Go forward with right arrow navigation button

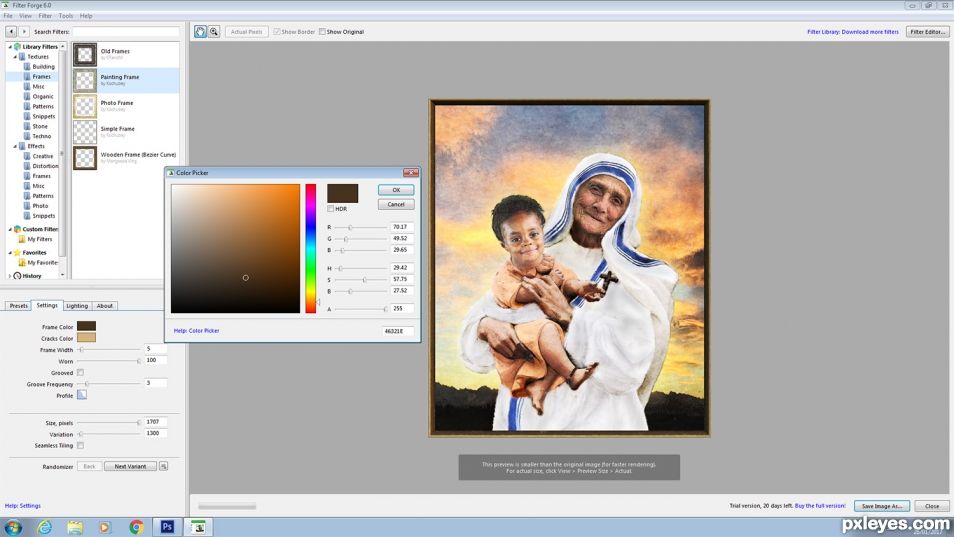pyautogui.click(x=24, y=32)
